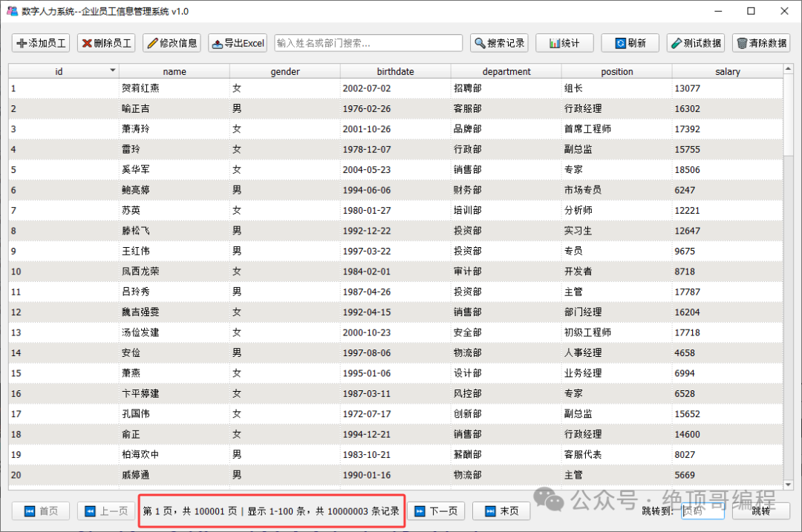Click position cell 首席工程师
802x532 pixels.
[617, 129]
